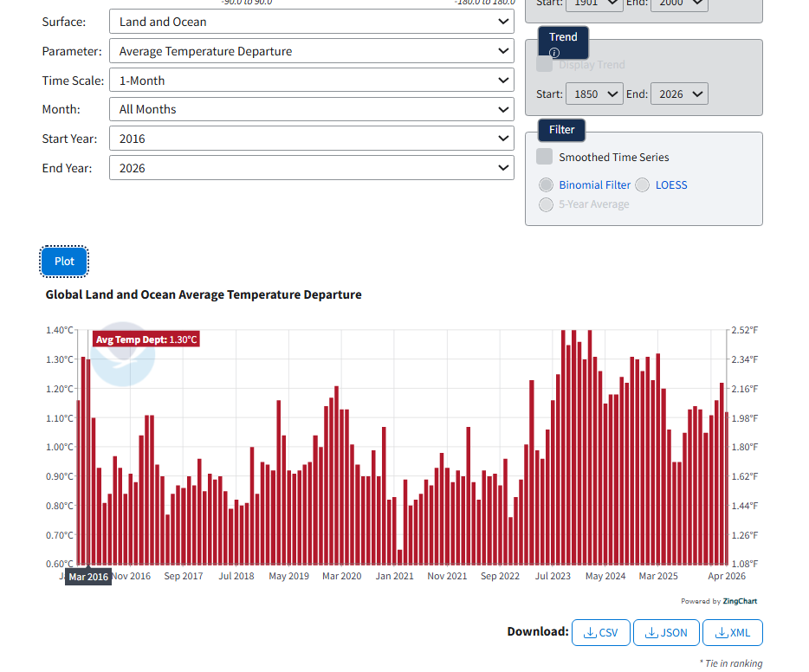Select the LOESS radio button
This screenshot has width=809, height=672.
pos(643,184)
